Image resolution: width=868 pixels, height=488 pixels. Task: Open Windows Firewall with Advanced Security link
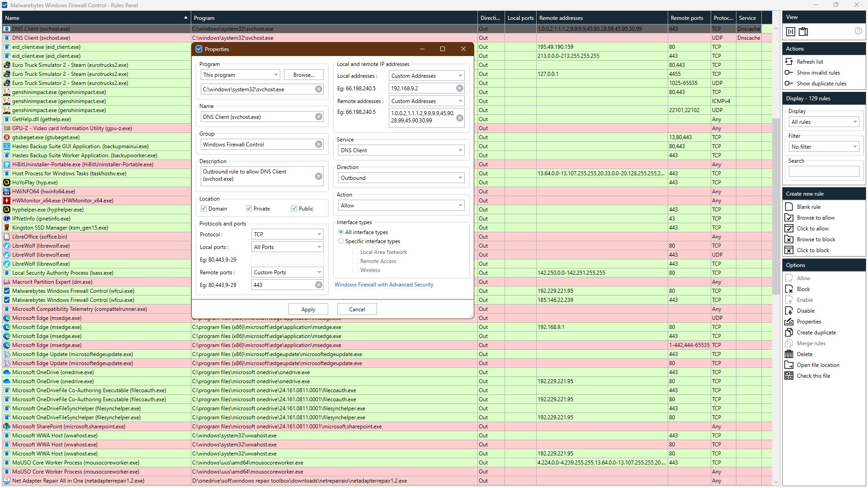384,284
